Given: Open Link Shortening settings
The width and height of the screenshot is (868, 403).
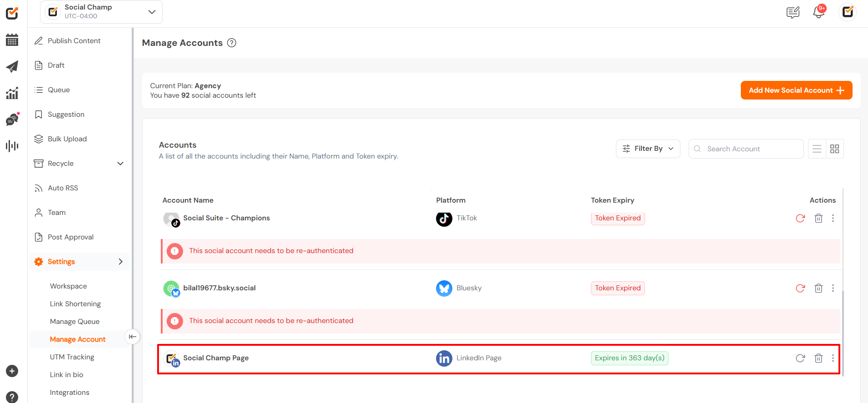Looking at the screenshot, I should coord(75,304).
